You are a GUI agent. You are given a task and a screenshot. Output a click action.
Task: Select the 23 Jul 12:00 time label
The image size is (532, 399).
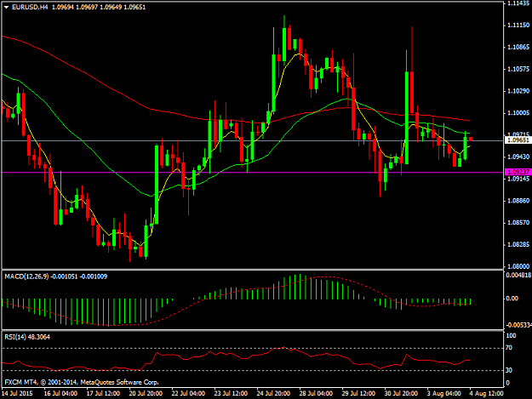coord(231,394)
